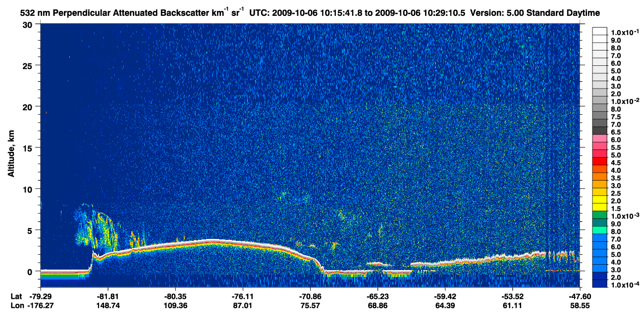Select latitude value "-59.42"
This screenshot has width=644, height=330.
445,297
